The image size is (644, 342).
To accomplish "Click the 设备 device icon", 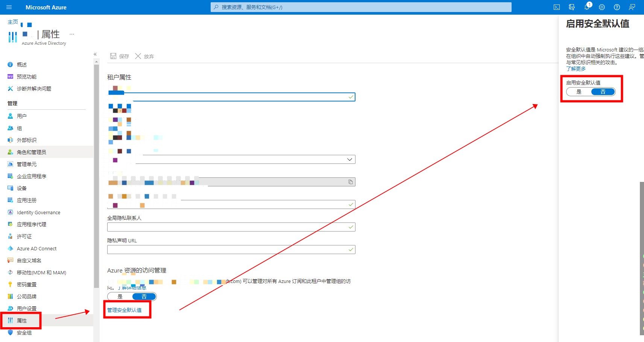I will (10, 188).
